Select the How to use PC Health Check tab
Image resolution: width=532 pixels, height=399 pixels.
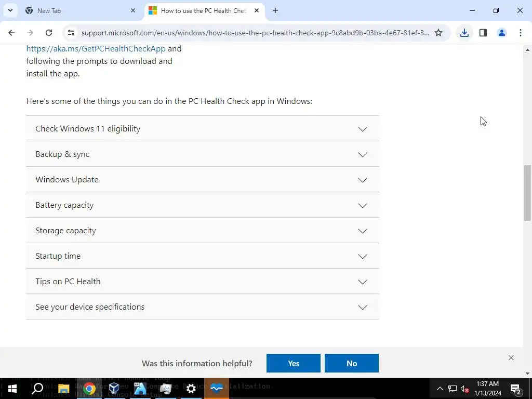pos(204,10)
